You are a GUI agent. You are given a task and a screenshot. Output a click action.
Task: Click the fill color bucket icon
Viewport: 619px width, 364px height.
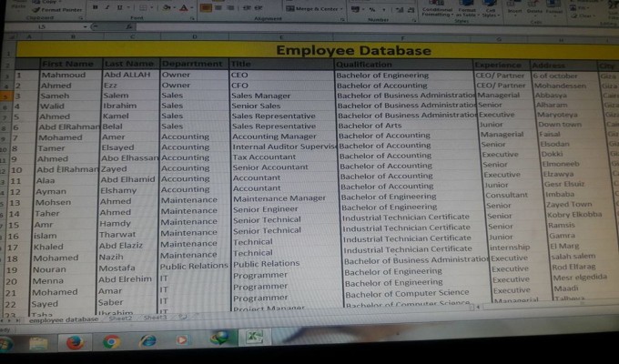[165, 7]
